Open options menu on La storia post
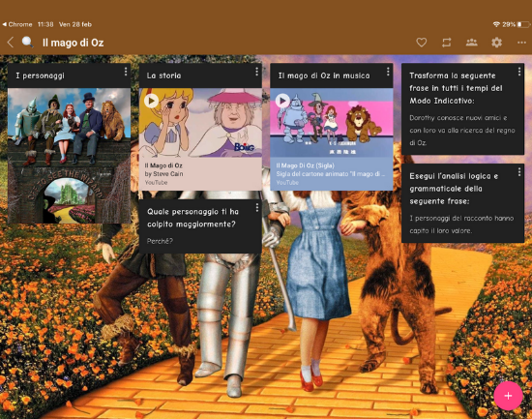Screen dimensions: 532x419 point(256,72)
